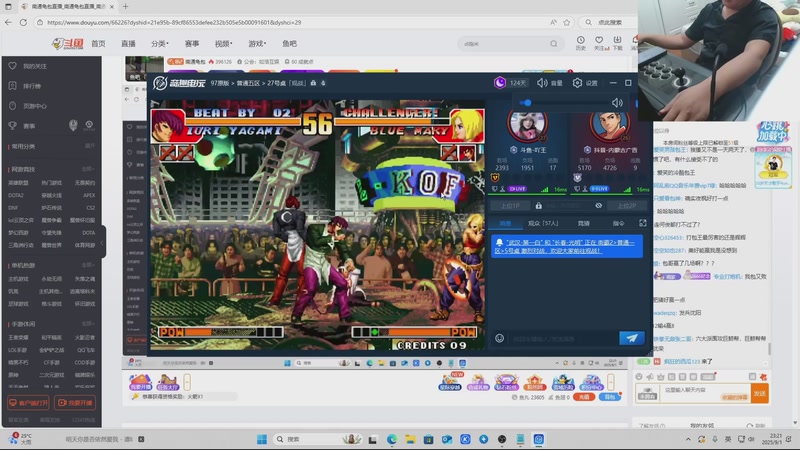This screenshot has height=450, width=800.
Task: Open 设置 gear in game client
Action: 585,83
